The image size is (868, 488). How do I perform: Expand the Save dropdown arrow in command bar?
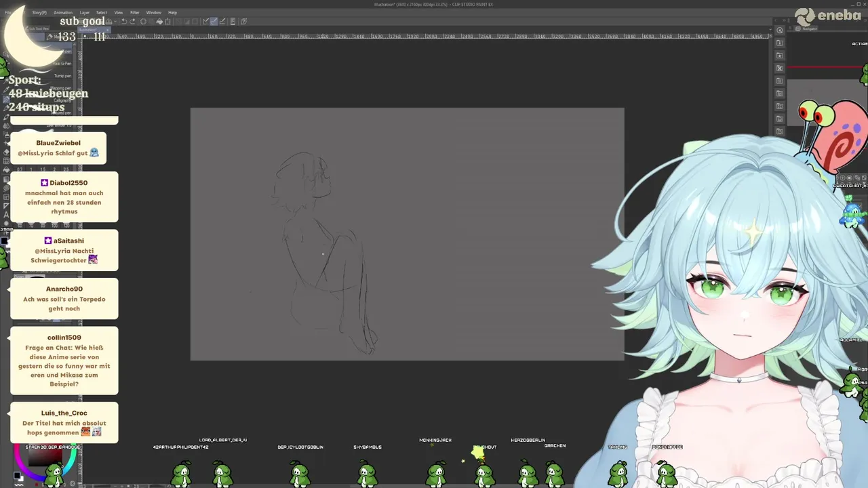pyautogui.click(x=115, y=22)
